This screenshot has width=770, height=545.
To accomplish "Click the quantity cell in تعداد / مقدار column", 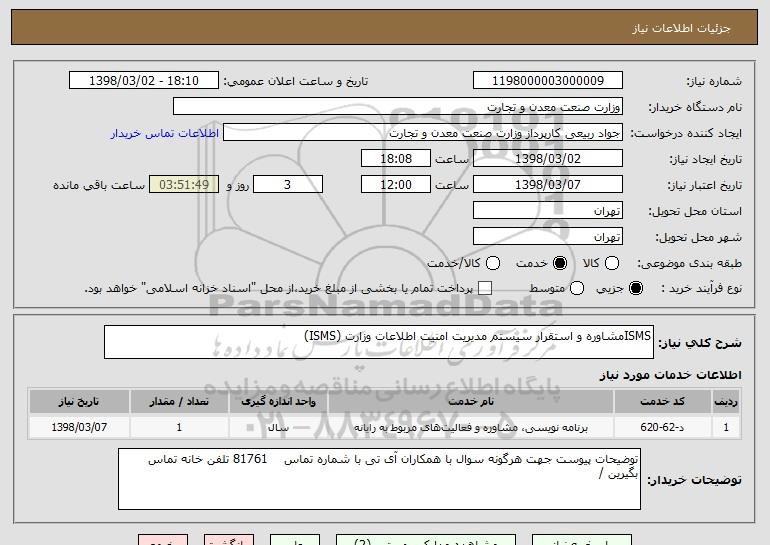I will 179,427.
